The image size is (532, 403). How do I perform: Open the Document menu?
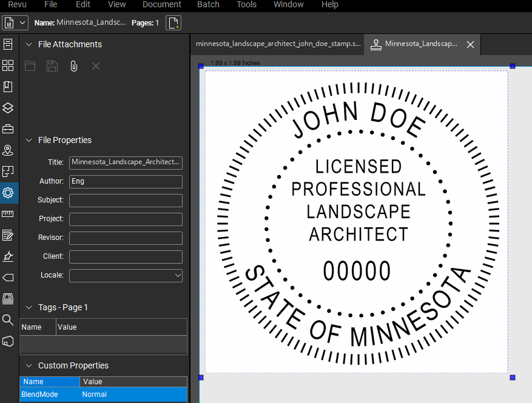[x=162, y=4]
